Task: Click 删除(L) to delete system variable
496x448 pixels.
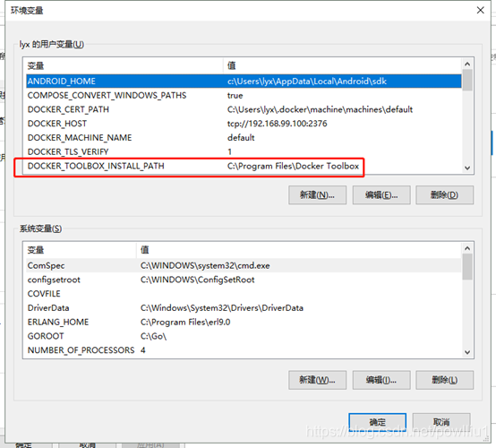Action: [444, 380]
